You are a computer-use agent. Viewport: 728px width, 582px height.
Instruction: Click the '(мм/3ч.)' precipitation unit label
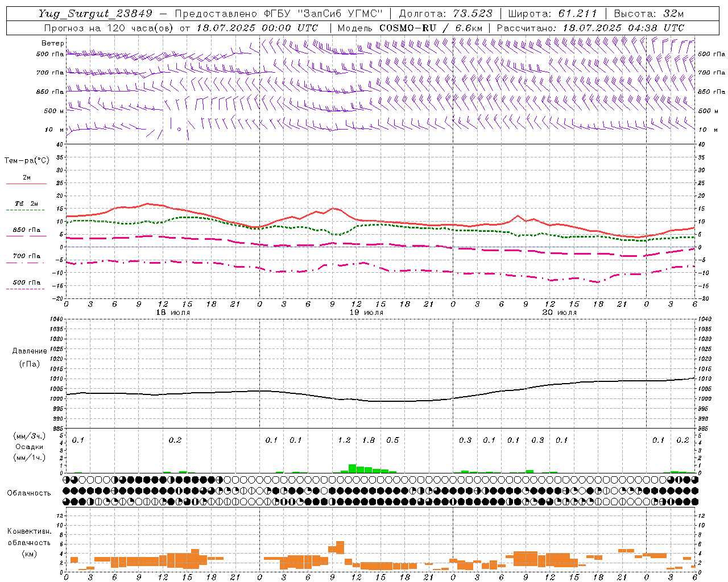(29, 436)
